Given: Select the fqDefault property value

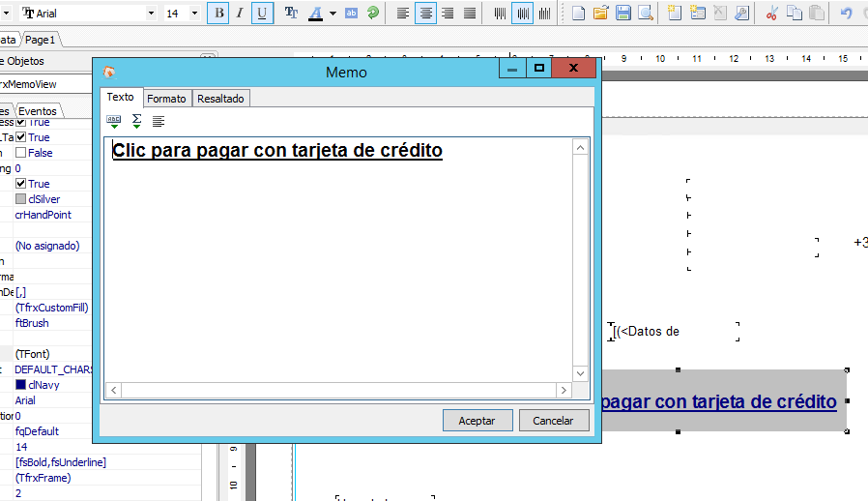Looking at the screenshot, I should pyautogui.click(x=37, y=431).
